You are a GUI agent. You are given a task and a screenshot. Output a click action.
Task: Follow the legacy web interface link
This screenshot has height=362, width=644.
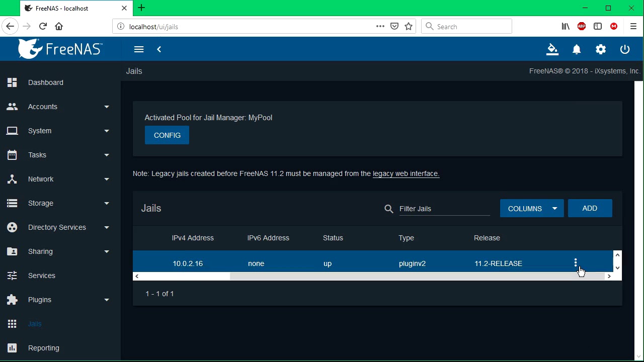[406, 173]
